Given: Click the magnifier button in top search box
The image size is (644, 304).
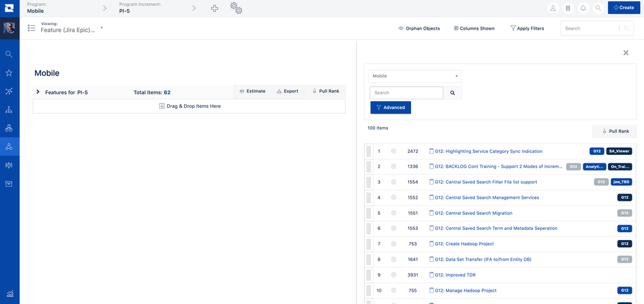Looking at the screenshot, I should click(x=627, y=28).
